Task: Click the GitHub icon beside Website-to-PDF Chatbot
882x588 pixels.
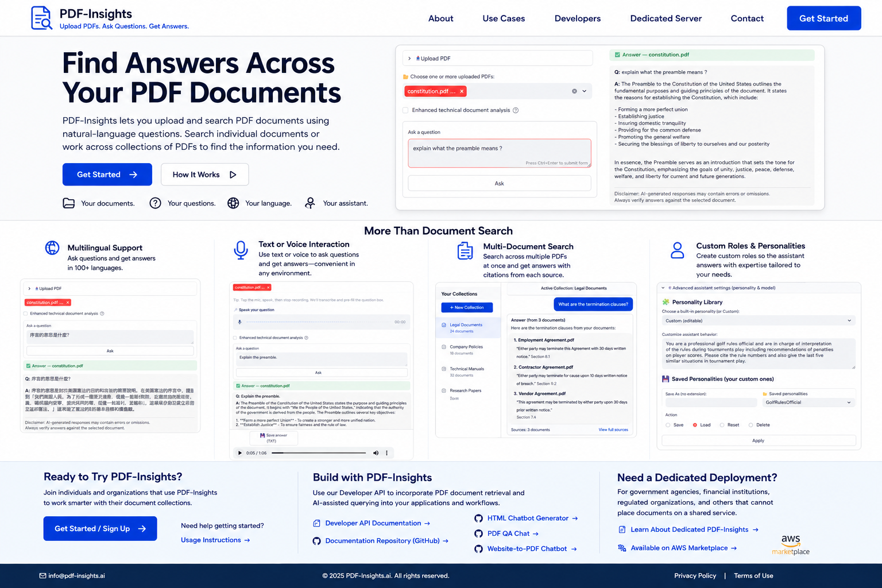Action: point(478,549)
